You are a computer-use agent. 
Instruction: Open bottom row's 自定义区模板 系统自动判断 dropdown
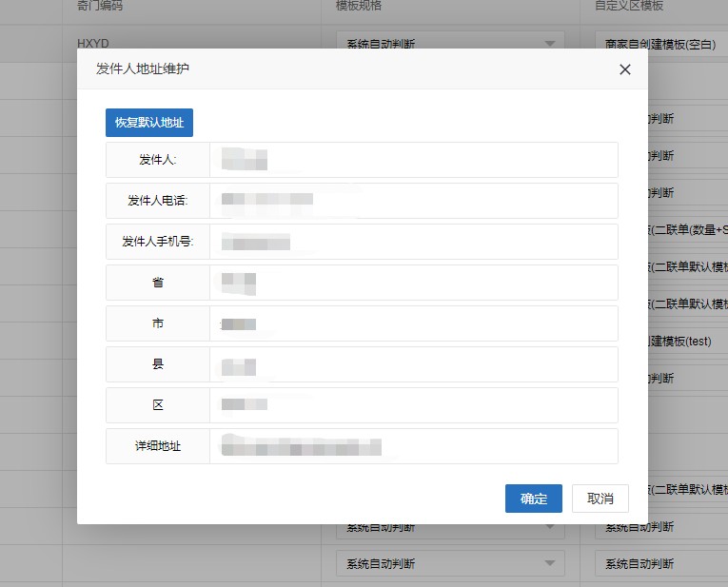pos(661,563)
